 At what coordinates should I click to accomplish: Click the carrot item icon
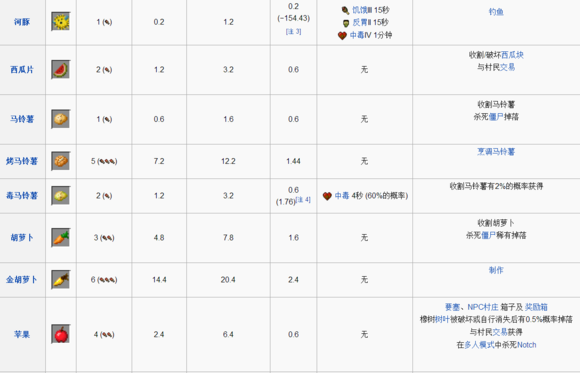[61, 237]
